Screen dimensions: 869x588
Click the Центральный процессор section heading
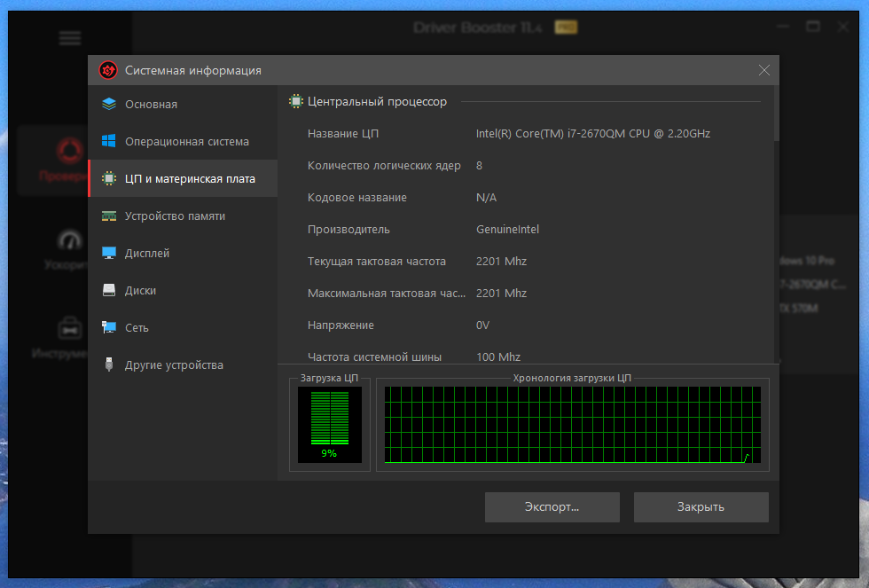(377, 101)
